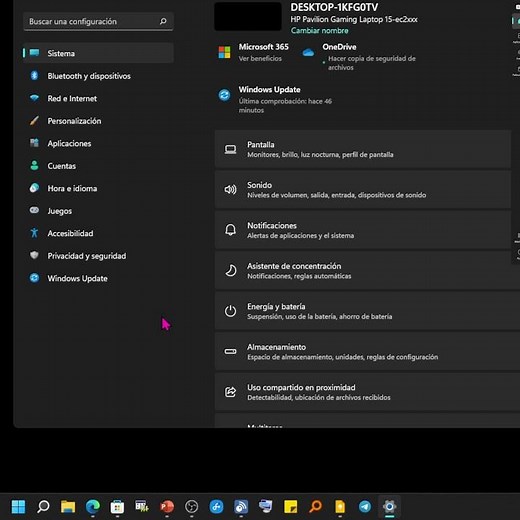The width and height of the screenshot is (520, 520).
Task: Click the gamepad icon for Juegos
Action: (34, 210)
